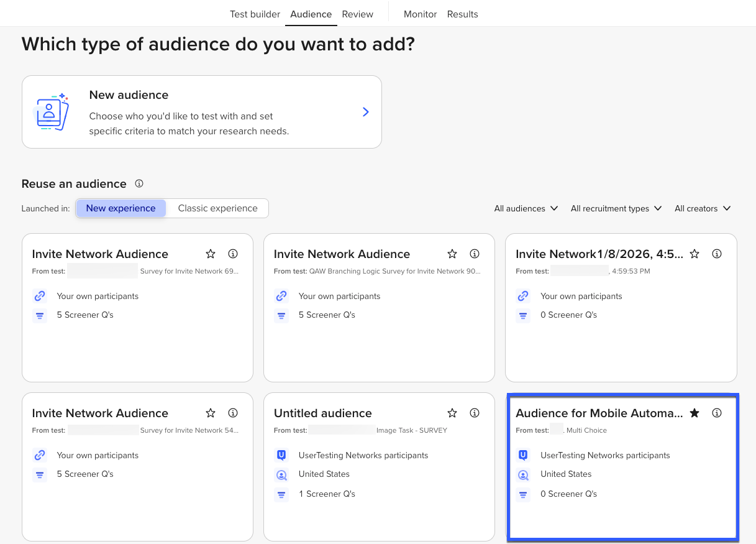Screen dimensions: 756x544
Task: Click the info icon beside Reuse an audience
Action: click(x=139, y=183)
